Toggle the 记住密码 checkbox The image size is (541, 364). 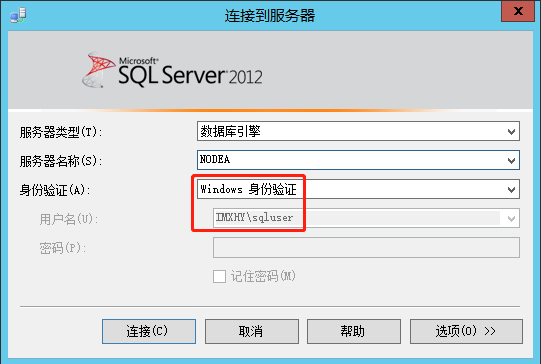[x=219, y=276]
